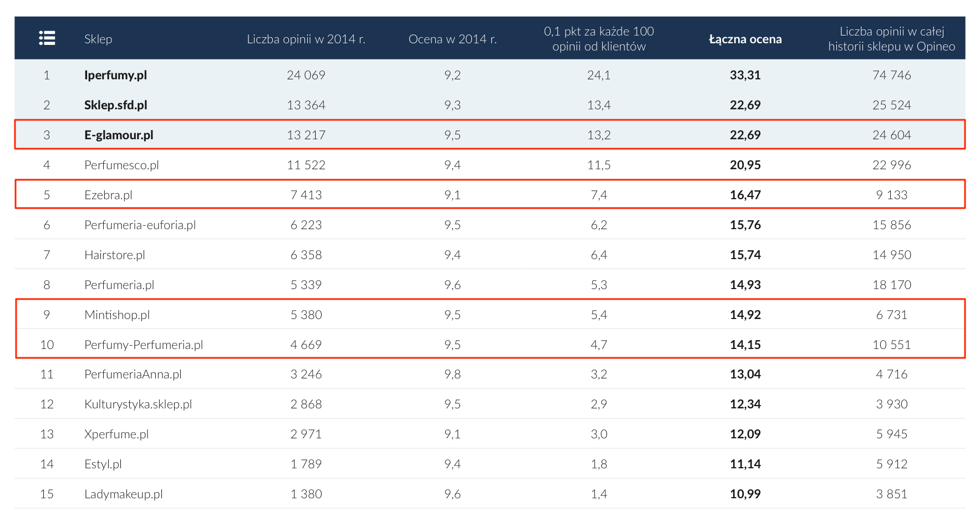Click opinion count 5 339

(306, 285)
